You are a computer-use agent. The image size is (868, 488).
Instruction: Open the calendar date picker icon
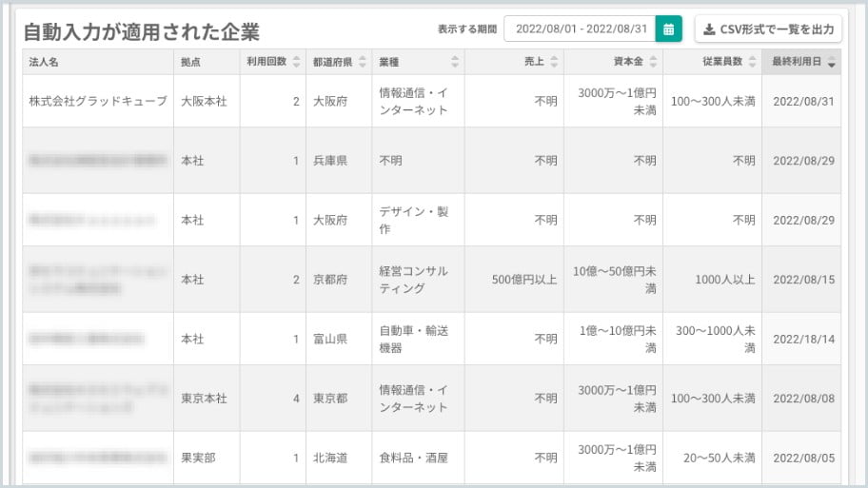[669, 29]
